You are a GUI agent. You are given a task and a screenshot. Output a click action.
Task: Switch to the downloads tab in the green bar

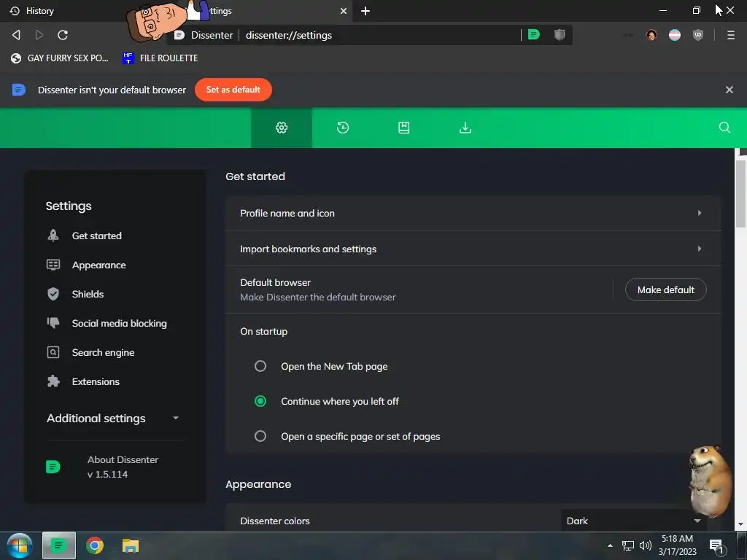[465, 128]
